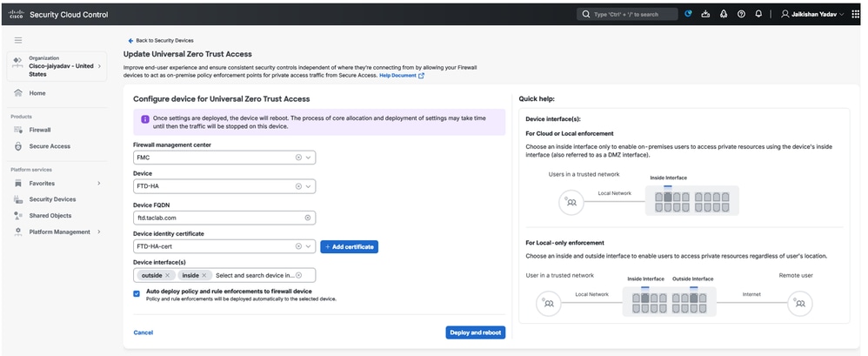
Task: Click the Deploy and reboot button
Action: [x=475, y=332]
